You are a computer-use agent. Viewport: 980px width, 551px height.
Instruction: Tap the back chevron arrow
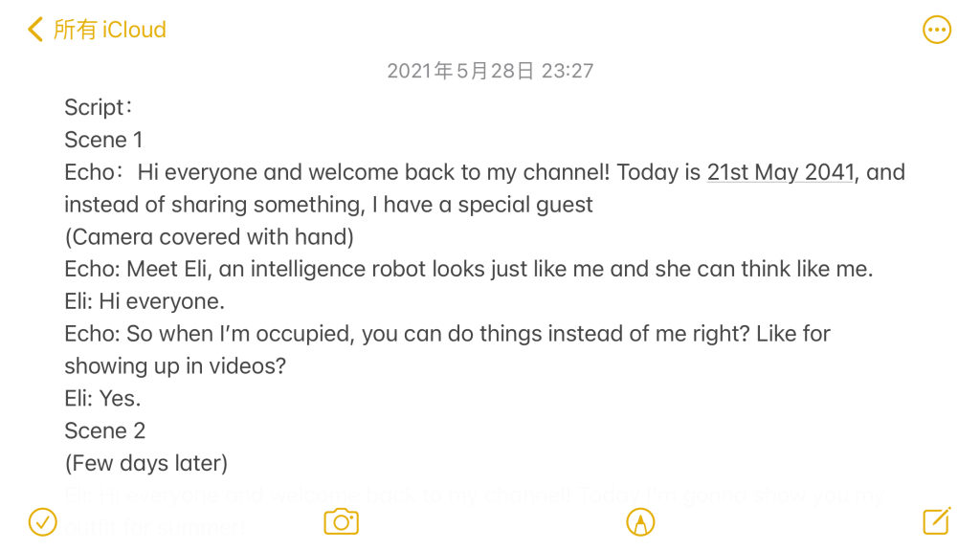tap(35, 30)
